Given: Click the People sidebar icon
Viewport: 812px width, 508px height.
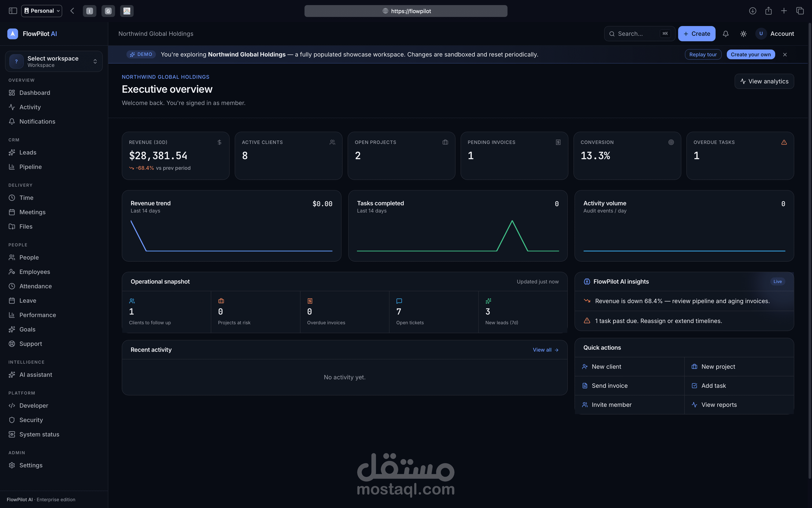Looking at the screenshot, I should 12,258.
